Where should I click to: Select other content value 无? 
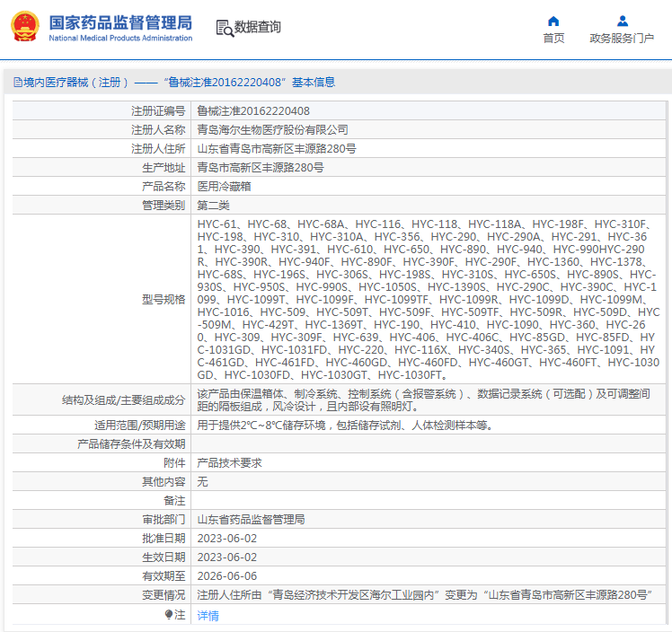click(202, 482)
